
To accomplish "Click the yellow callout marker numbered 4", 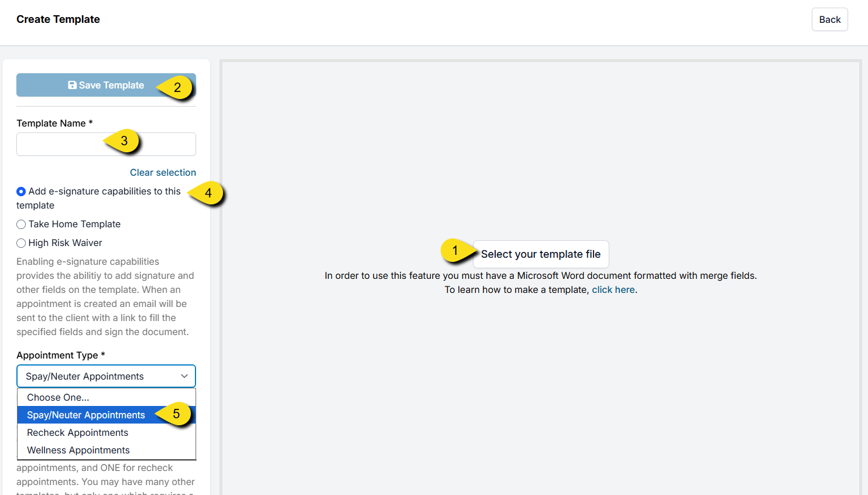I will 208,193.
